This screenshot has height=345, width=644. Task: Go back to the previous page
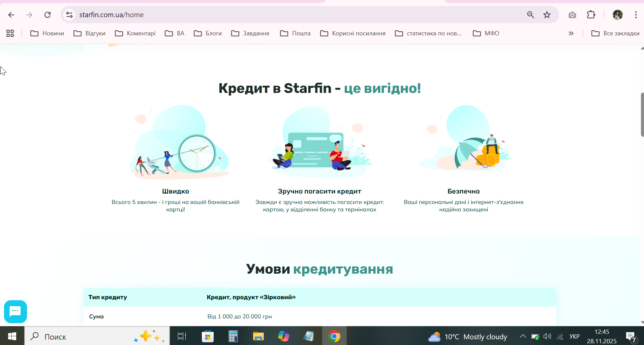(x=11, y=15)
